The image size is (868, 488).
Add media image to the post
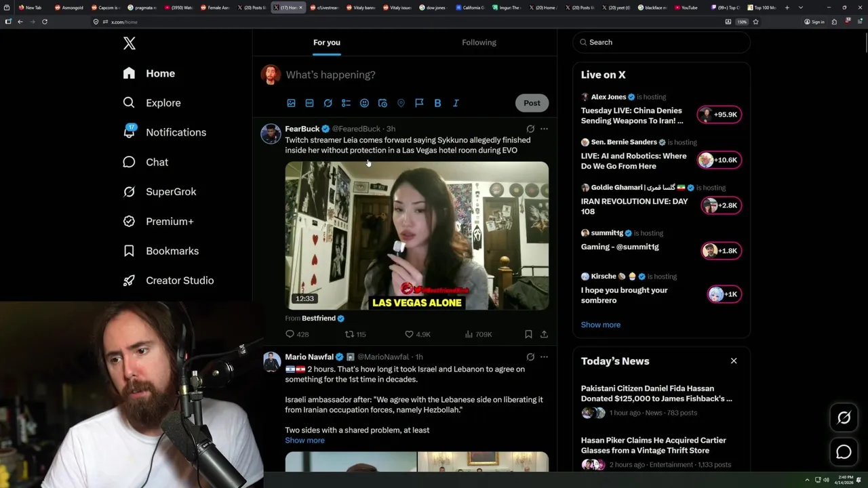click(x=291, y=103)
